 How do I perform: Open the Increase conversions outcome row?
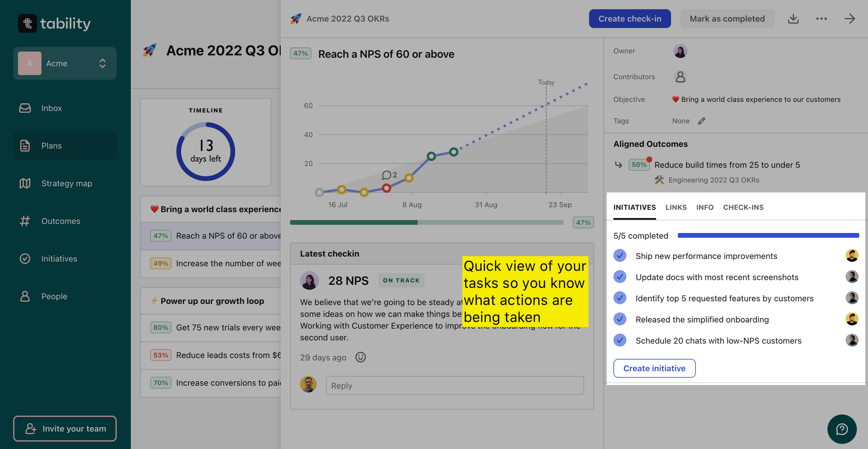(x=211, y=383)
